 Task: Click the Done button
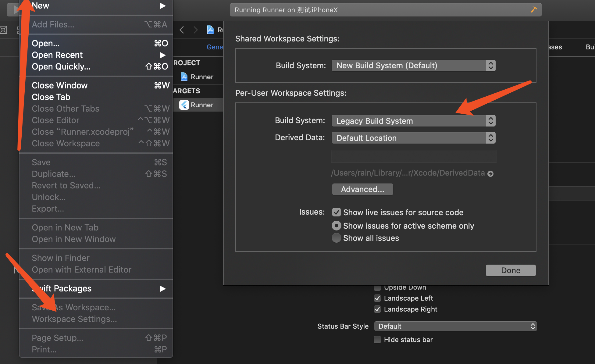pos(511,270)
